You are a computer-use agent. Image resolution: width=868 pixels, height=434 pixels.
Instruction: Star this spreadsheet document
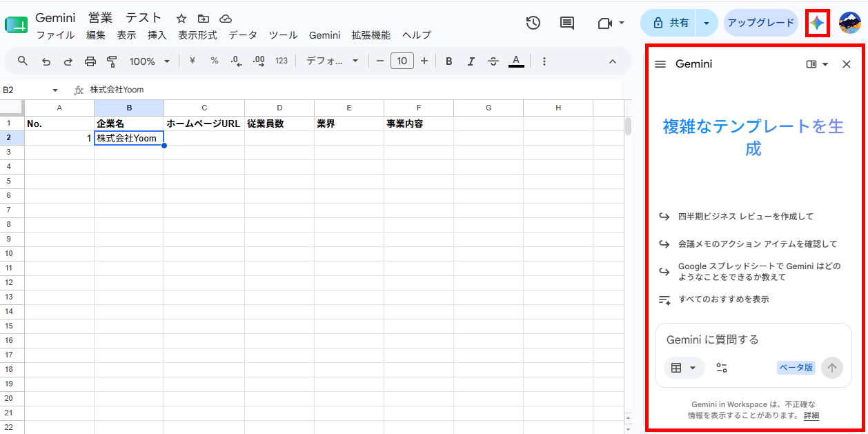[181, 19]
